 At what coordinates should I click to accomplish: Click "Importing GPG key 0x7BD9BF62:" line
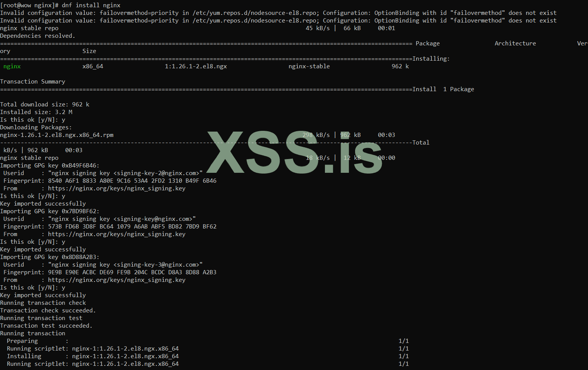[50, 211]
